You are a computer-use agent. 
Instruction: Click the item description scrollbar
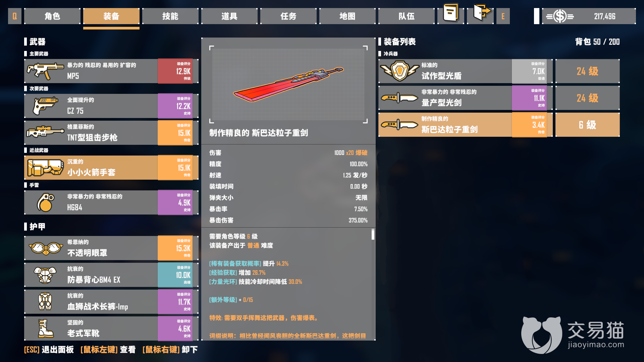[373, 234]
